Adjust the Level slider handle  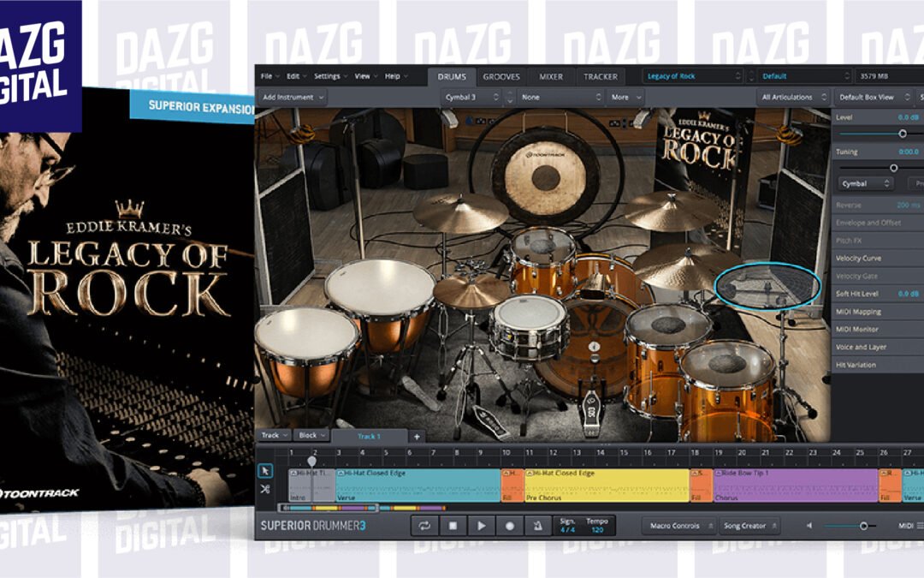coord(903,134)
